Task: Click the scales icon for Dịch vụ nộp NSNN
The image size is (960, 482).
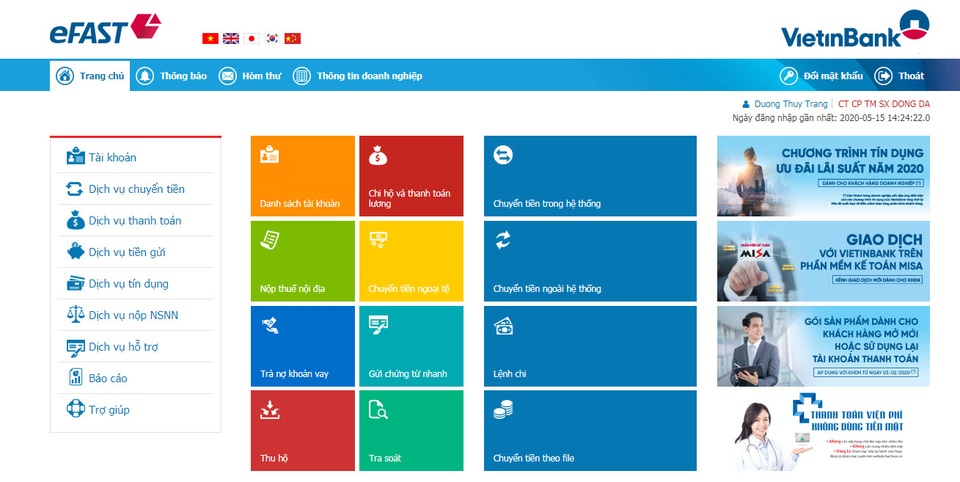Action: [76, 314]
